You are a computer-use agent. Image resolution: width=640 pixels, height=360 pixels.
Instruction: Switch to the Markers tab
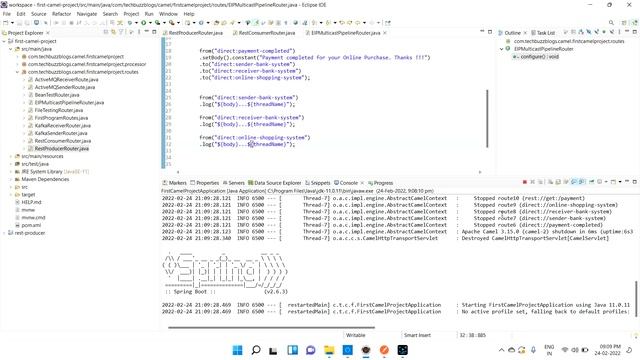(x=175, y=183)
